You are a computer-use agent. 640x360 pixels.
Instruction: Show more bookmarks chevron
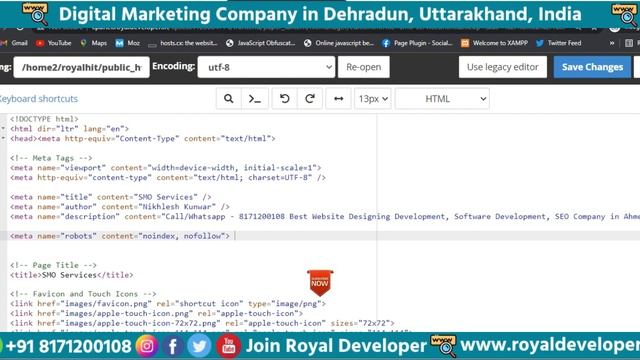click(612, 43)
